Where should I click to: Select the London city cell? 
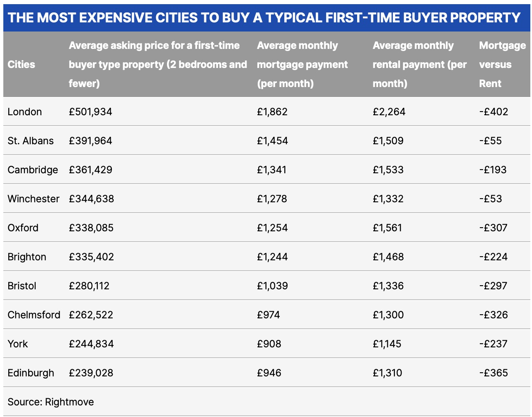[25, 112]
